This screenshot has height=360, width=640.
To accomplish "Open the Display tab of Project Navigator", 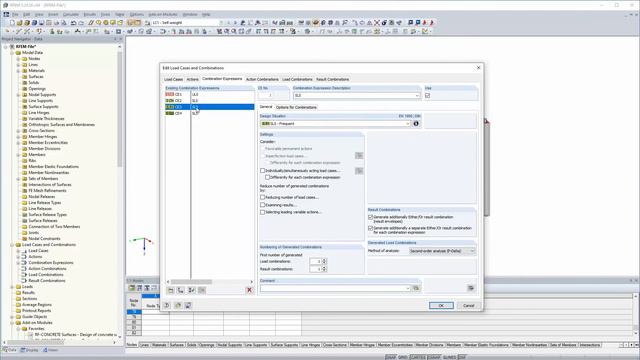I will [x=29, y=350].
